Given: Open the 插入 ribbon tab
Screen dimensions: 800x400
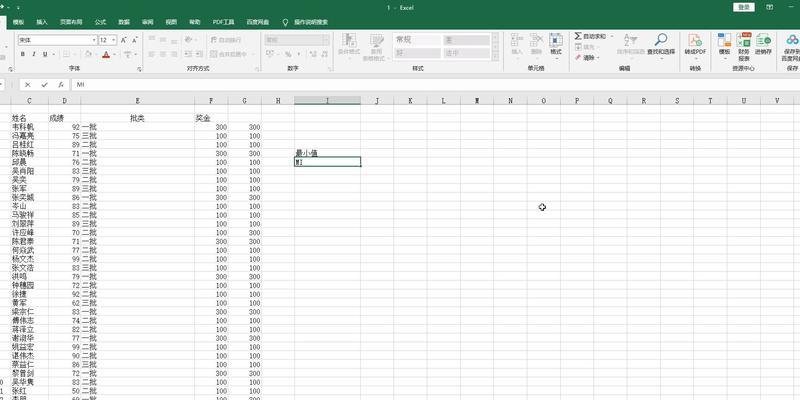Looking at the screenshot, I should 42,22.
